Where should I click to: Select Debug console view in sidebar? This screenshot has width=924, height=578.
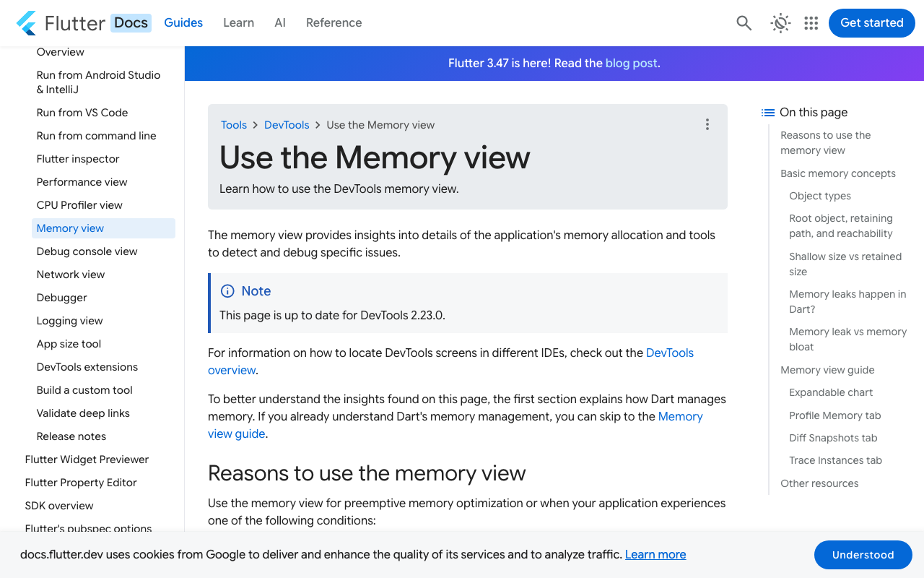(x=87, y=251)
